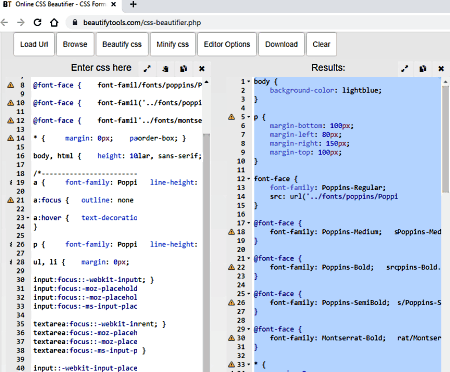Image resolution: width=450 pixels, height=372 pixels.
Task: Click the Browse button
Action: tap(75, 44)
